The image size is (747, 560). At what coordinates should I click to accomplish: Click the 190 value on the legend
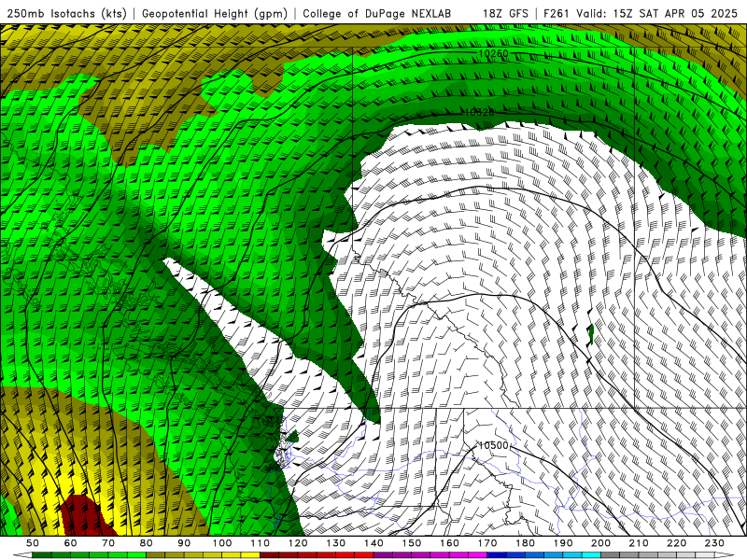coord(563,543)
